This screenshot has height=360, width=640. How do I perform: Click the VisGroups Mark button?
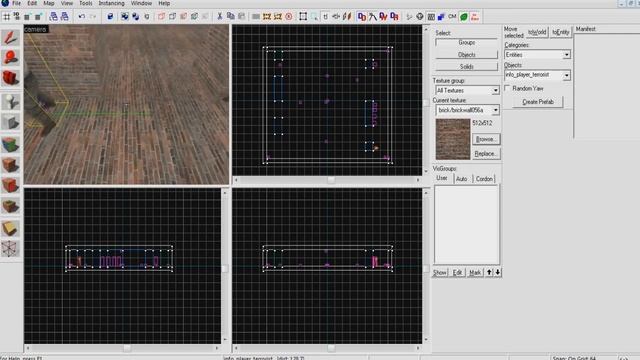[475, 273]
